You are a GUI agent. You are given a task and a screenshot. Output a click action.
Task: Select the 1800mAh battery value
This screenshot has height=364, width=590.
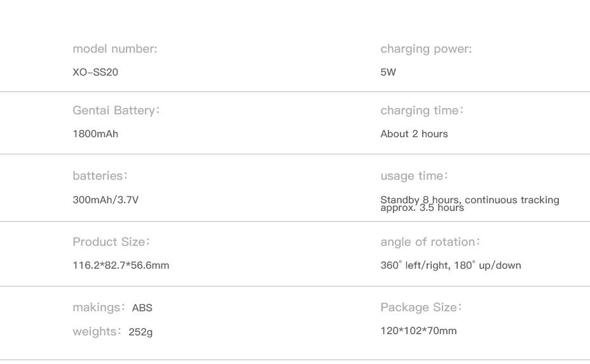[95, 134]
